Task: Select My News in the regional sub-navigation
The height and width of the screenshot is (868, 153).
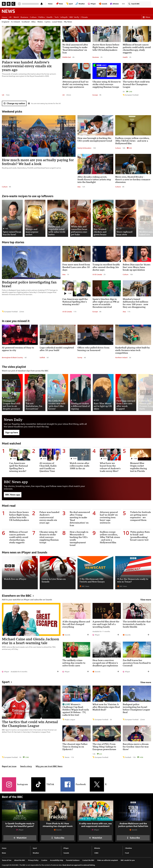Action: pos(68,22)
